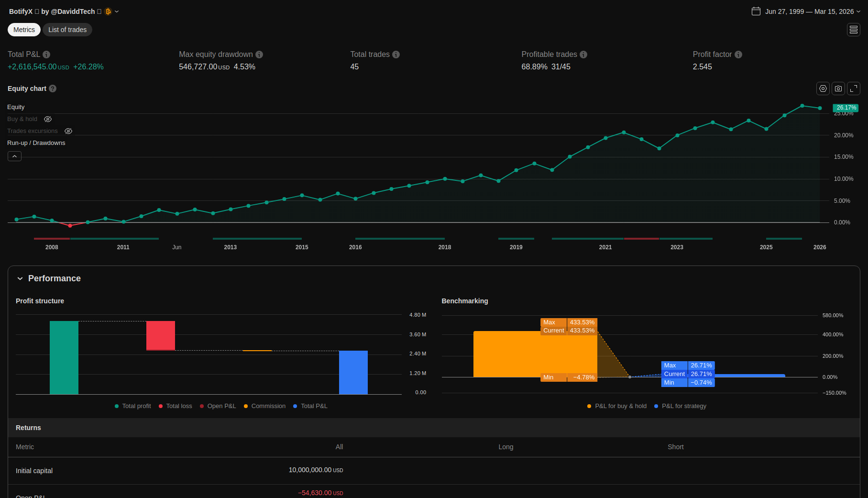Screen dimensions: 868x498
Task: Collapse the chart legend list
Action: coord(14,156)
